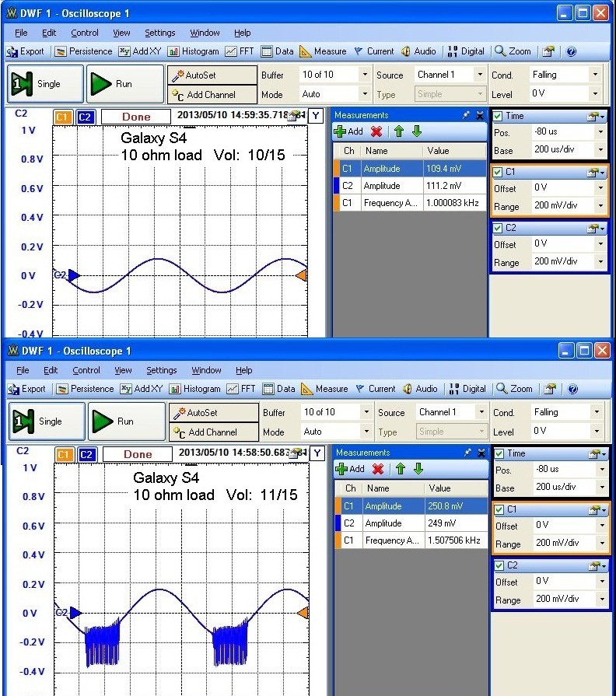Open File menu in top window
This screenshot has width=616, height=696.
coord(21,33)
